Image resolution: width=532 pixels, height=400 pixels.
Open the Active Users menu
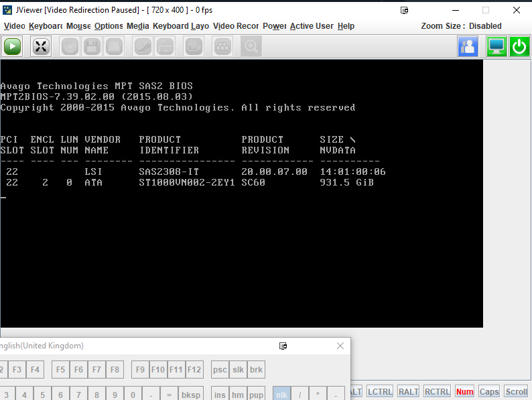click(x=312, y=26)
